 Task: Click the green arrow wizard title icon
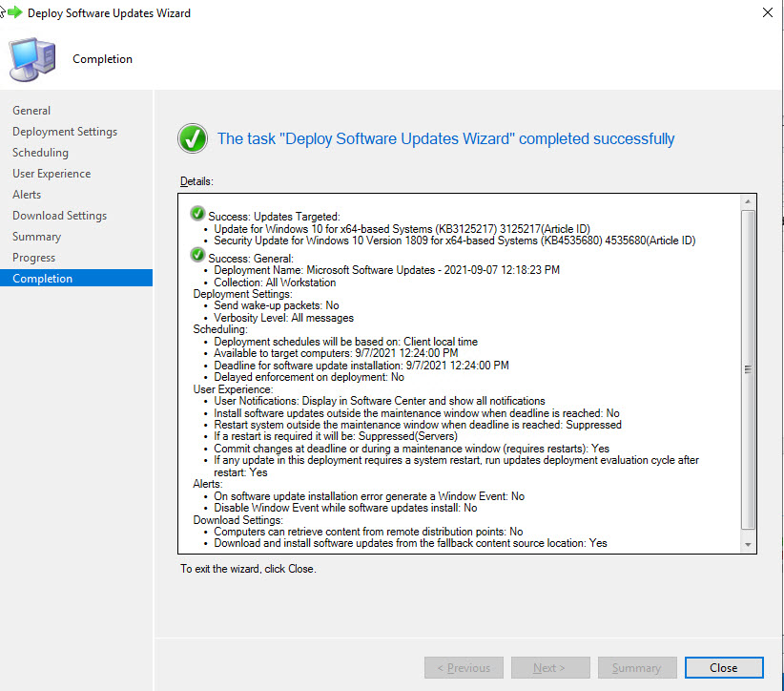click(13, 13)
